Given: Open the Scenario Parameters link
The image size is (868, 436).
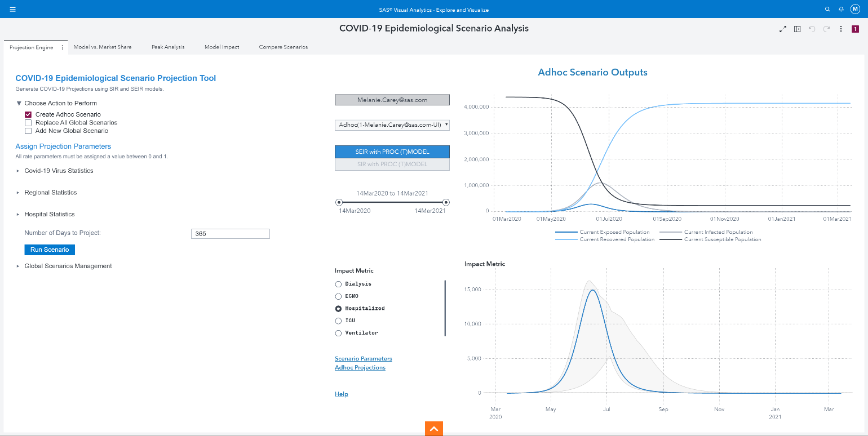Looking at the screenshot, I should coord(363,359).
